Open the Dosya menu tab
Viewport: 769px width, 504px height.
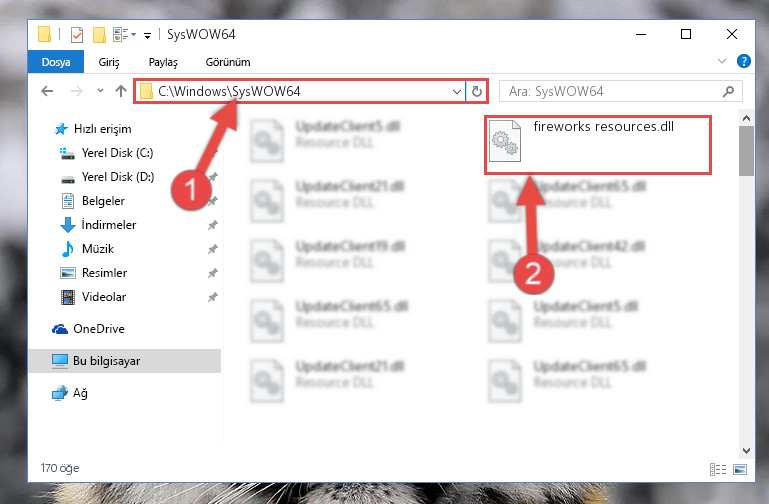56,62
